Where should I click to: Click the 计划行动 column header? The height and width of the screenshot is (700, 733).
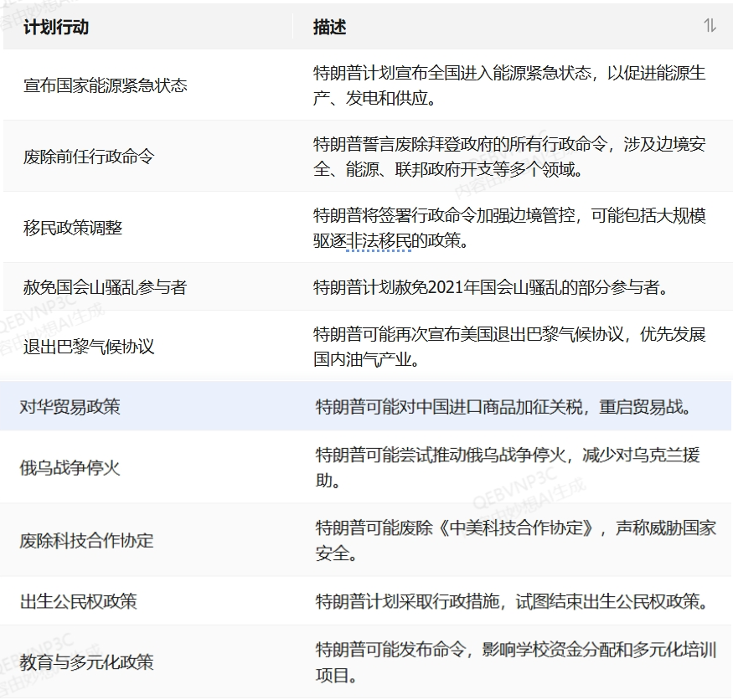(56, 27)
